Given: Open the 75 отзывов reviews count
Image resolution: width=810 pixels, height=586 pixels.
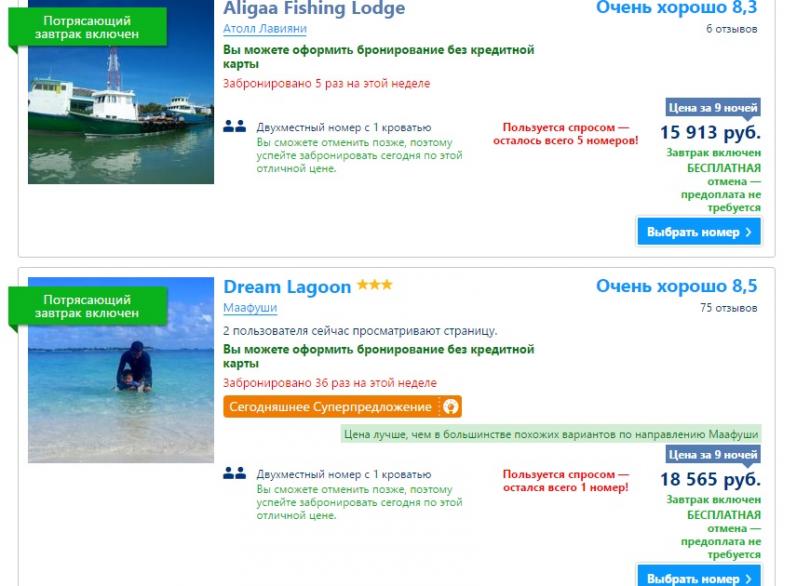Looking at the screenshot, I should tap(728, 308).
